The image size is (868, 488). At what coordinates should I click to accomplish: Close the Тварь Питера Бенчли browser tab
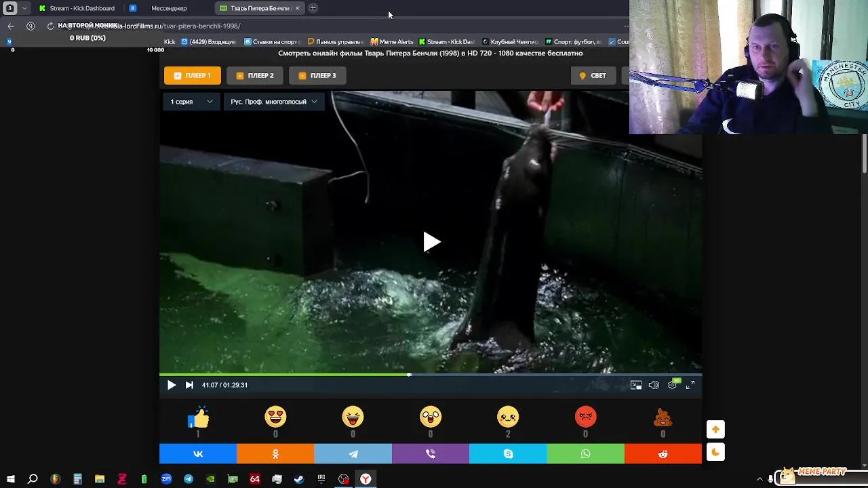[x=297, y=8]
